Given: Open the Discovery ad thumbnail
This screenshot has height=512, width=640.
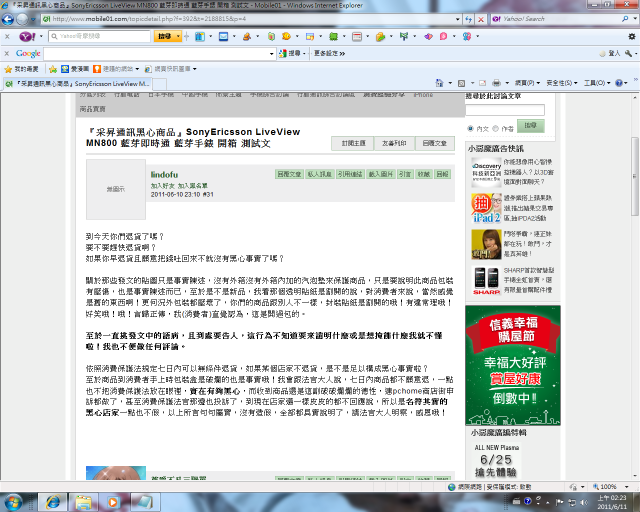Looking at the screenshot, I should click(x=486, y=171).
